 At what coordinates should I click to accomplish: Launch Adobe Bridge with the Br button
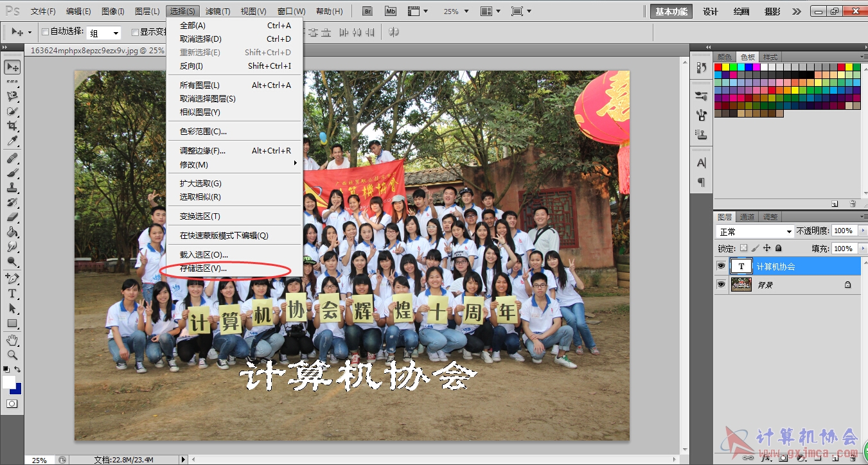point(368,11)
